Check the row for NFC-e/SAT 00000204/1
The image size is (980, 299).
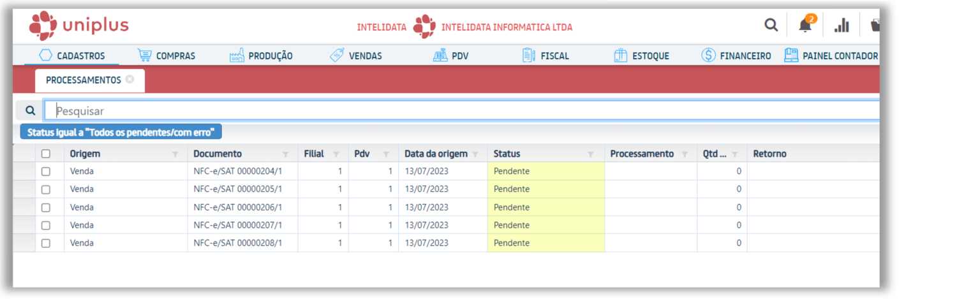click(x=45, y=171)
